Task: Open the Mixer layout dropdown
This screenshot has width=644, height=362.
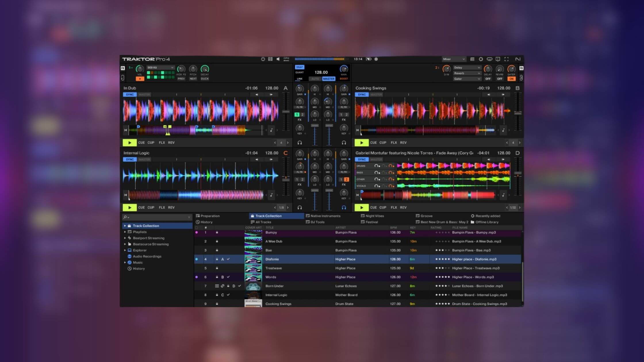Action: [x=454, y=59]
